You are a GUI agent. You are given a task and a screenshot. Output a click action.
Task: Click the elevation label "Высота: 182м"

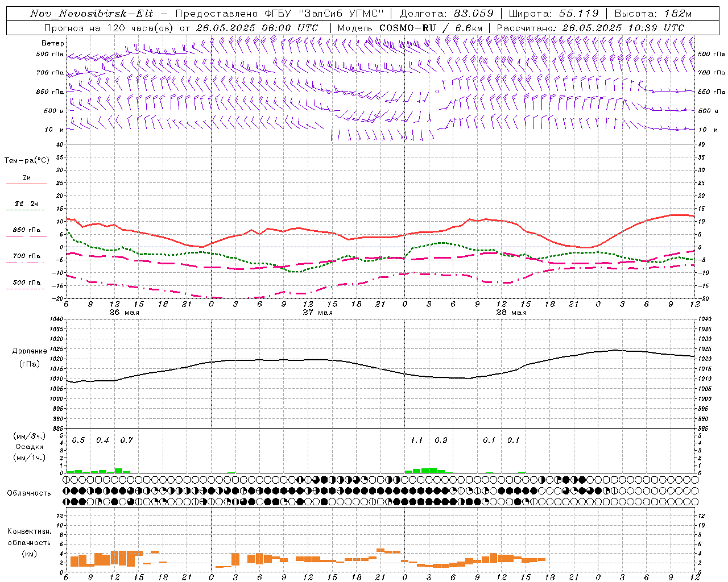coord(653,14)
